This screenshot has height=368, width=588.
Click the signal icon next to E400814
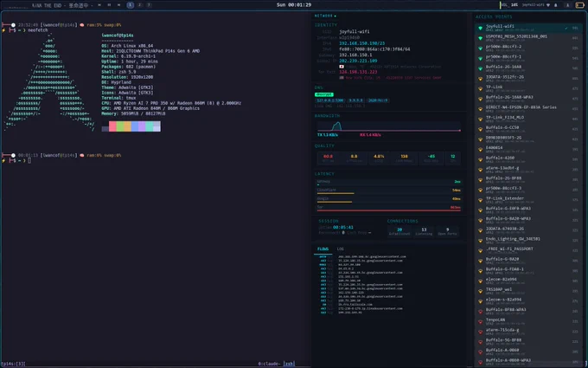pyautogui.click(x=480, y=150)
